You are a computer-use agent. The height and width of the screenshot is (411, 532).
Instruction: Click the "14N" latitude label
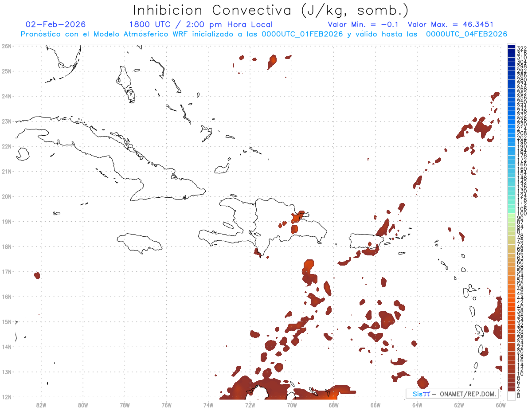[7, 346]
